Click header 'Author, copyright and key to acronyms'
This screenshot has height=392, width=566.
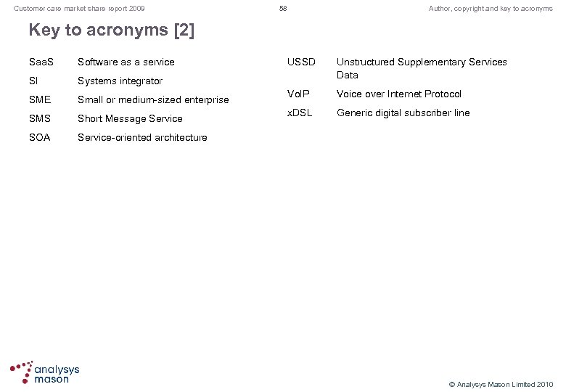pyautogui.click(x=491, y=8)
